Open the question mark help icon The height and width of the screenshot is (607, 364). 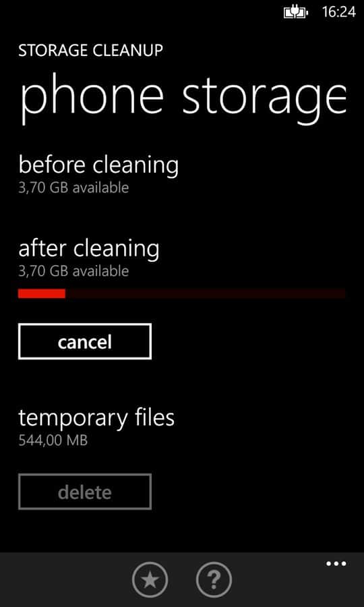tap(214, 580)
